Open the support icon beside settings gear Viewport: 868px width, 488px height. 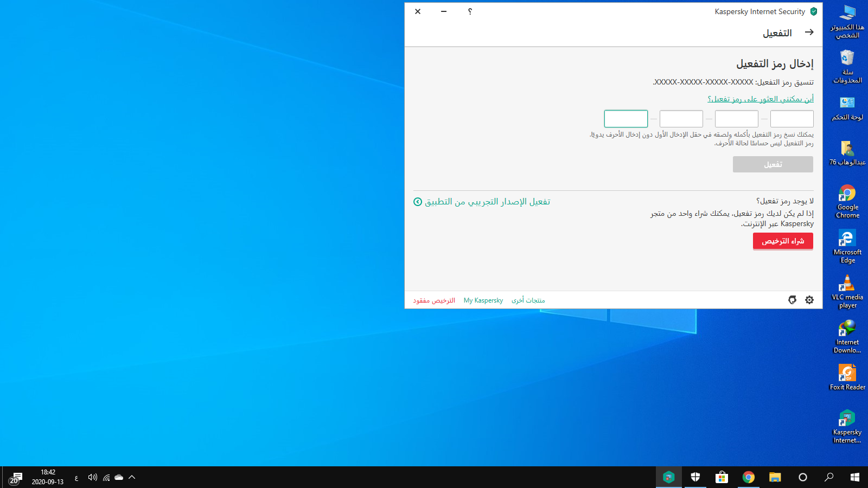coord(792,300)
